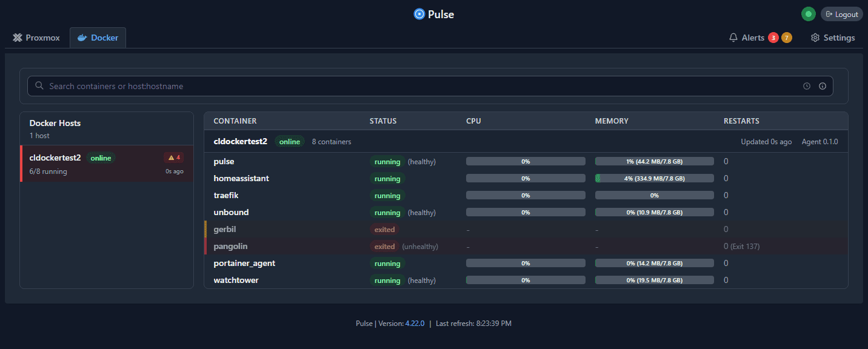Click the Docker Hosts heading
868x349 pixels.
click(55, 123)
